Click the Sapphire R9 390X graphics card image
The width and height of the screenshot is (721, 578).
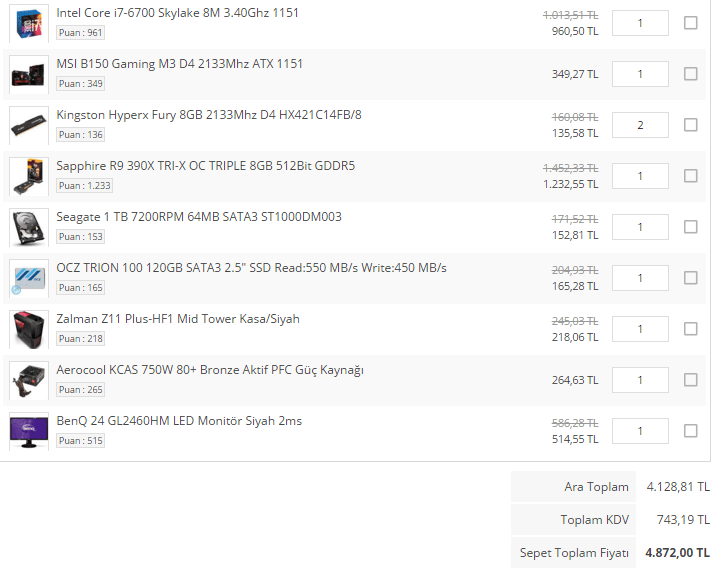(x=28, y=176)
